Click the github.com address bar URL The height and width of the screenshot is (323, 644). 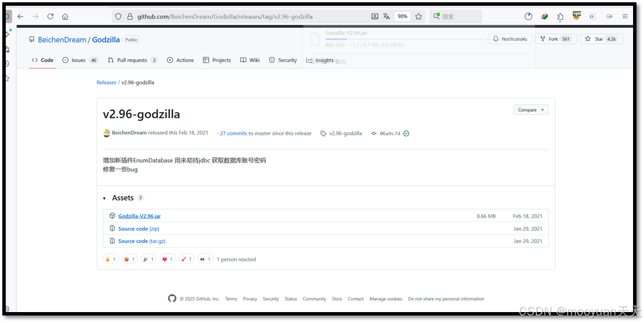coord(224,17)
